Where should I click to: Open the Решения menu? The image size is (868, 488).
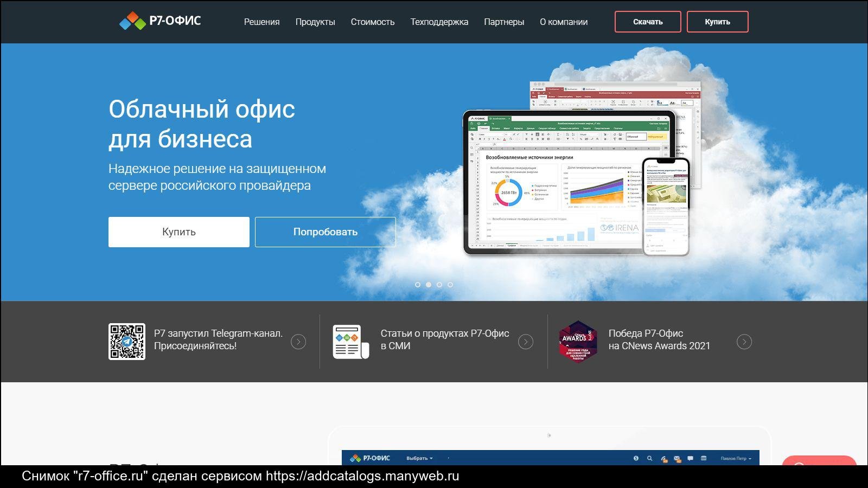coord(261,22)
